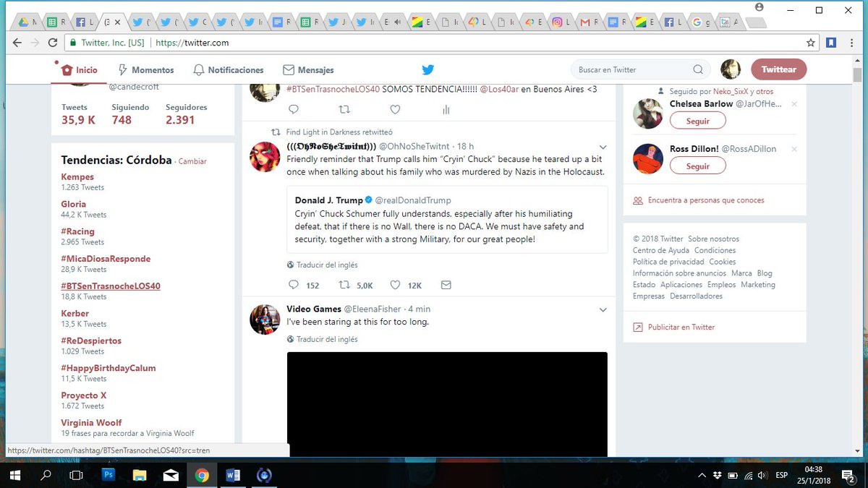
Task: View the Seguidores 2.391 count
Action: (x=186, y=114)
